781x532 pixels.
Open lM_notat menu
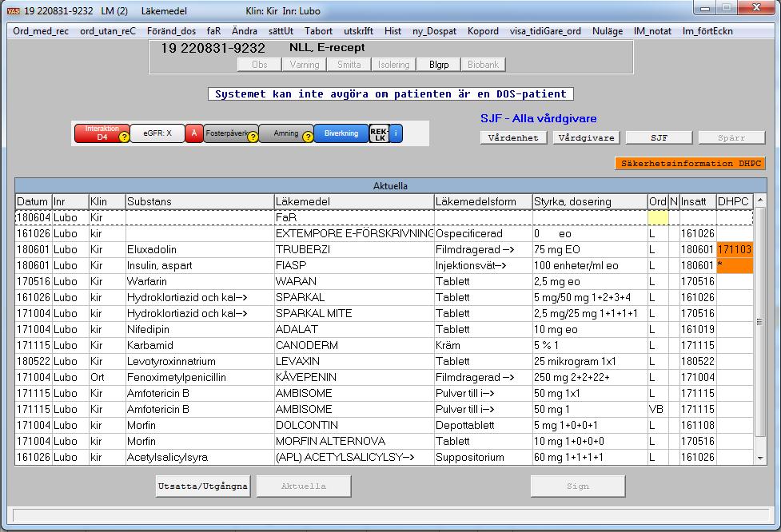pos(652,31)
